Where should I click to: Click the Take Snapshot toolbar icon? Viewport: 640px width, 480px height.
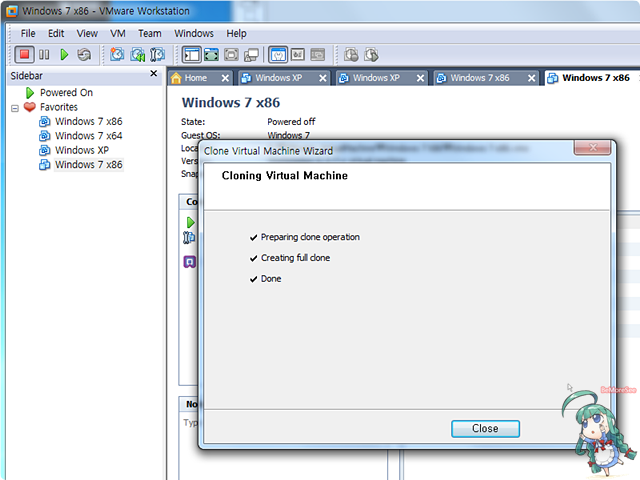tap(117, 54)
